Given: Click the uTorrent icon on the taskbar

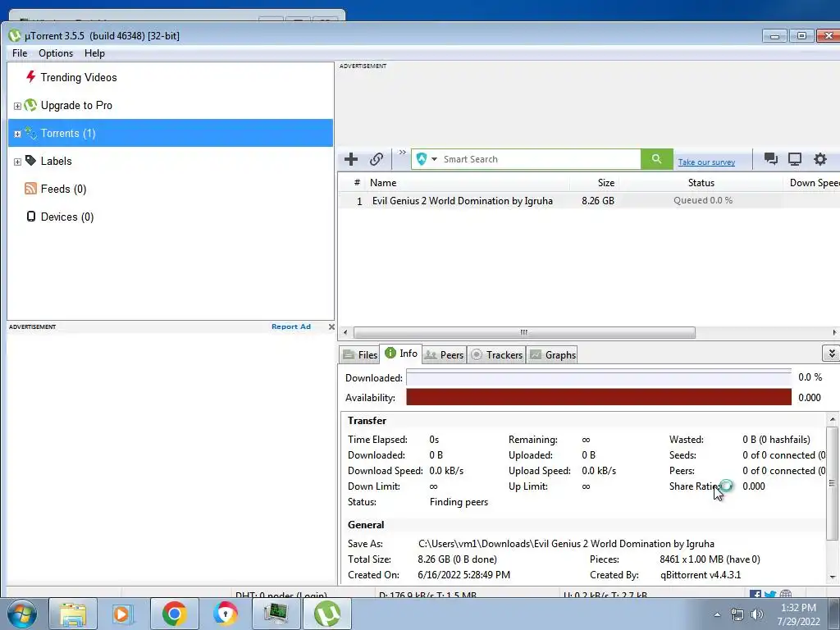Looking at the screenshot, I should click(x=327, y=614).
